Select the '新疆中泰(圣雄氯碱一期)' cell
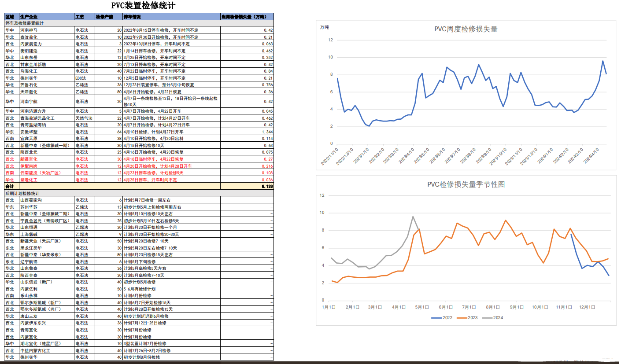Screen dimensions: 621x364 (x=47, y=146)
